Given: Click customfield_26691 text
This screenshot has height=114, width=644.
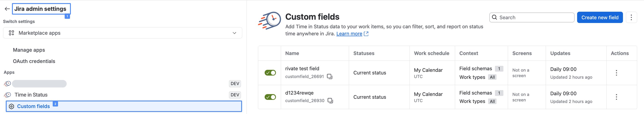Looking at the screenshot, I should 304,77.
